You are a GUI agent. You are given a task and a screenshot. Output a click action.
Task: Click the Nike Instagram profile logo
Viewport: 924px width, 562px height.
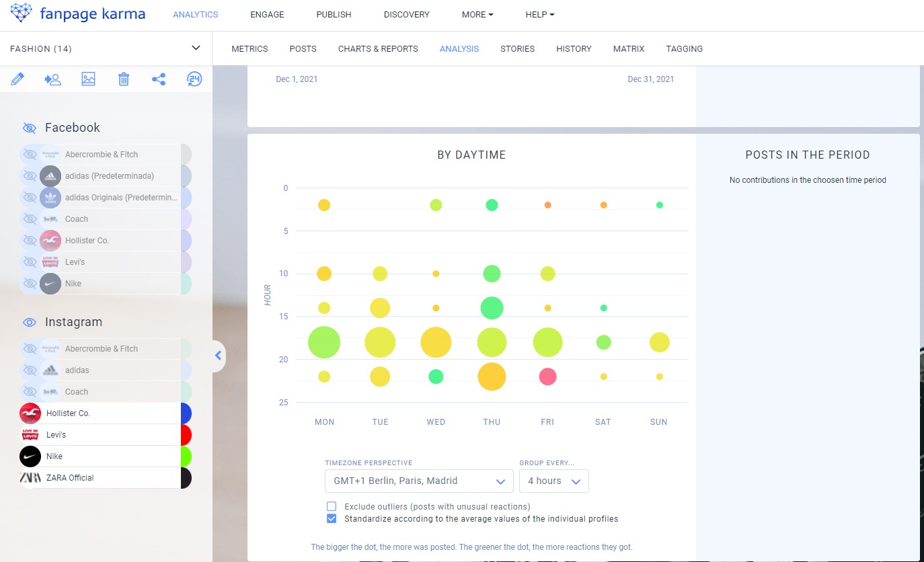tap(30, 456)
